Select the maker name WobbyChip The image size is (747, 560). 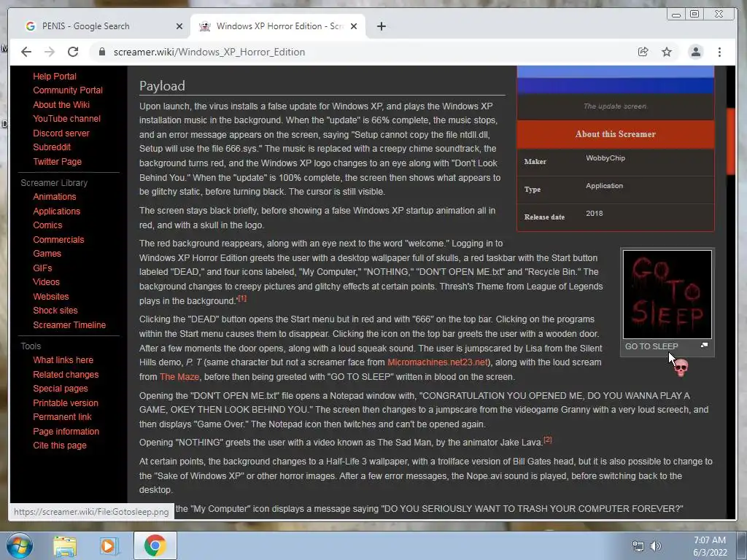tap(605, 158)
